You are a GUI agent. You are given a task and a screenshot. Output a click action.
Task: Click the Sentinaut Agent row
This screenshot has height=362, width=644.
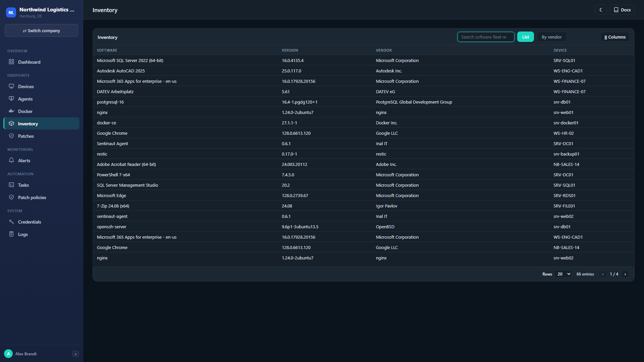(364, 143)
